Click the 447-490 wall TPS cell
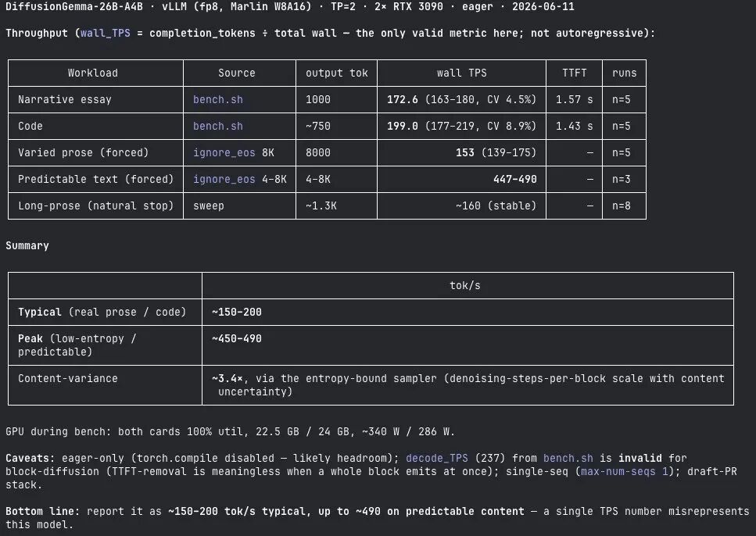Viewport: 756px width, 536px height. click(x=515, y=179)
